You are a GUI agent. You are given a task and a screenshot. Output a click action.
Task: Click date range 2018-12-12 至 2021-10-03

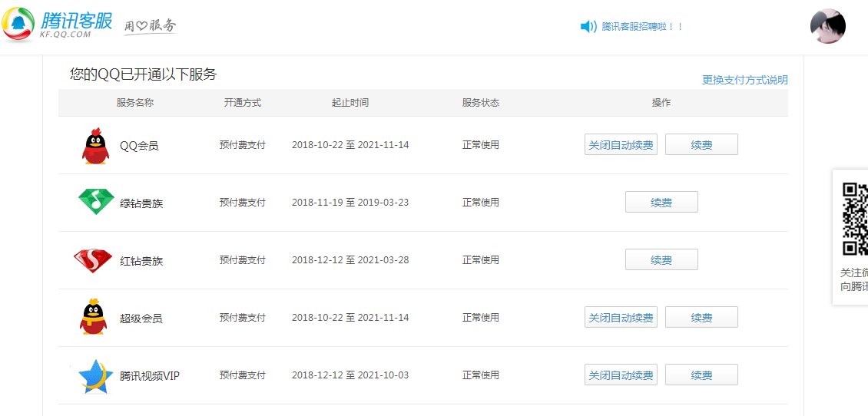350,375
